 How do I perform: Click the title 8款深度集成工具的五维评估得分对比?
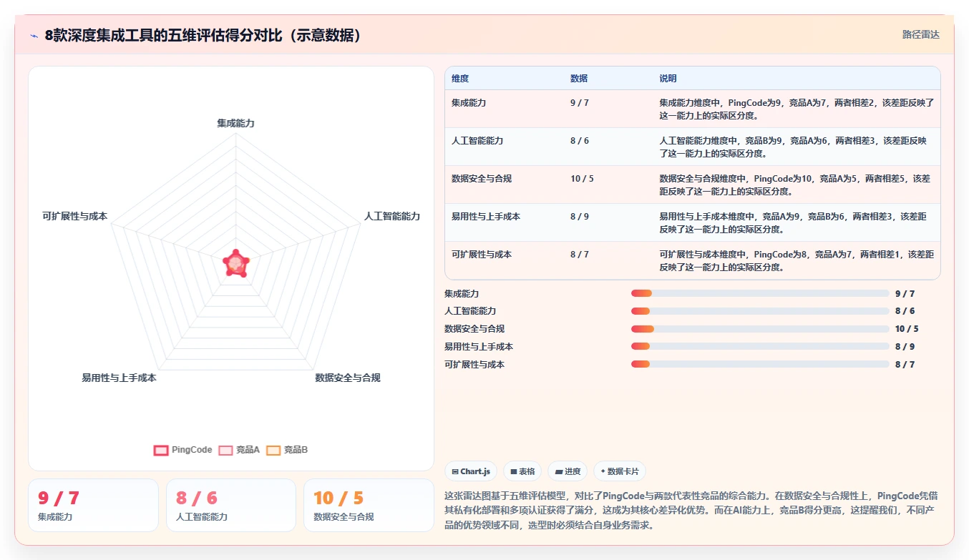203,35
